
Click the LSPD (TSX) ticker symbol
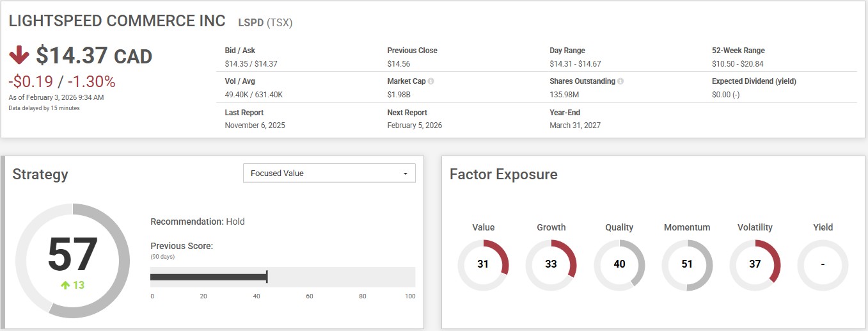point(265,22)
